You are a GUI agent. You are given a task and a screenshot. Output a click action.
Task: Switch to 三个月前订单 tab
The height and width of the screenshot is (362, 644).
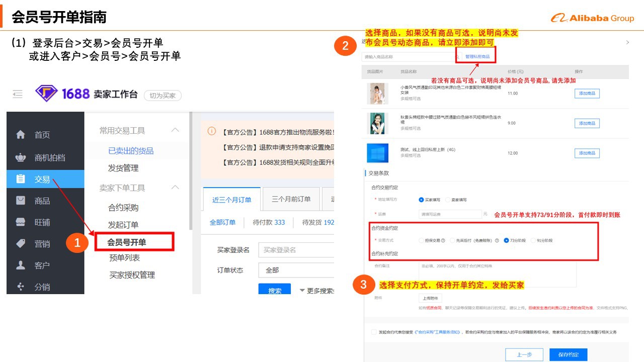(291, 199)
